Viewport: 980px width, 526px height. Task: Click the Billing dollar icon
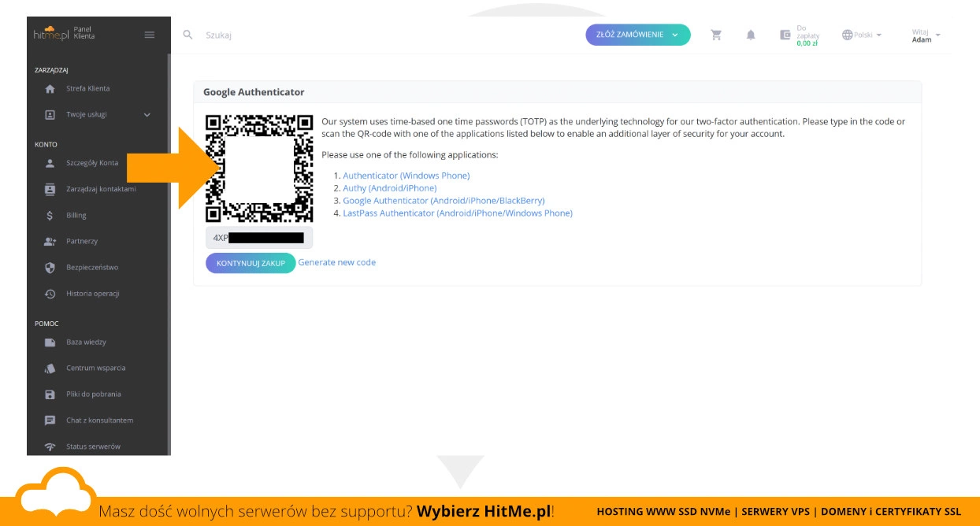(50, 216)
